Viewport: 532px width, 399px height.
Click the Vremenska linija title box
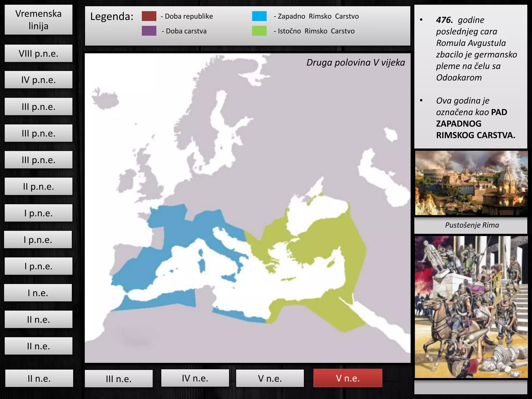pos(38,20)
